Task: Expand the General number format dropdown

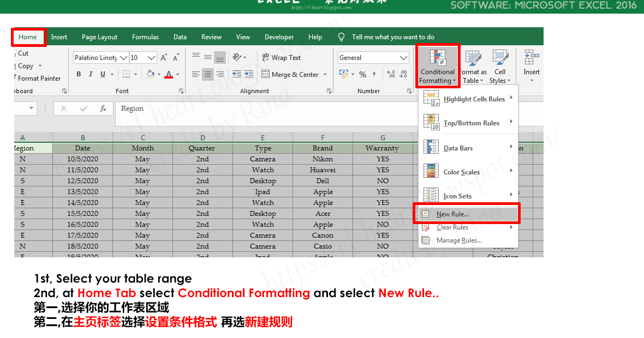Action: point(404,58)
